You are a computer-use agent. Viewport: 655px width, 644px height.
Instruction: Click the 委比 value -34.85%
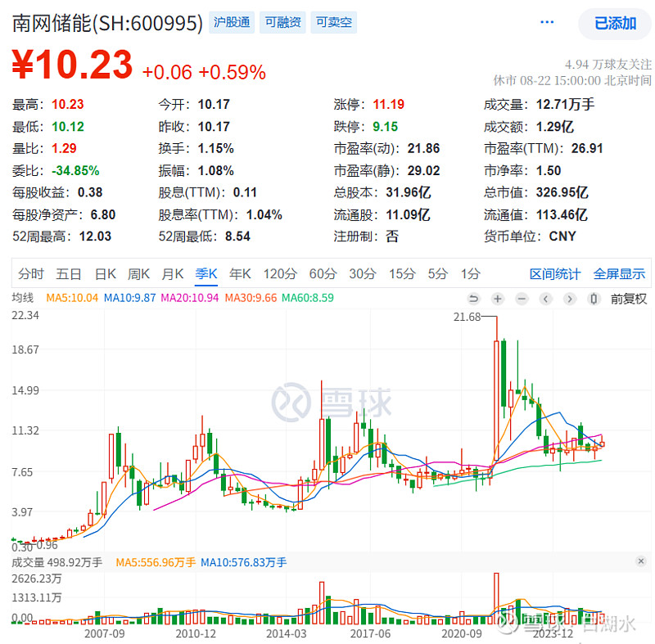point(75,171)
